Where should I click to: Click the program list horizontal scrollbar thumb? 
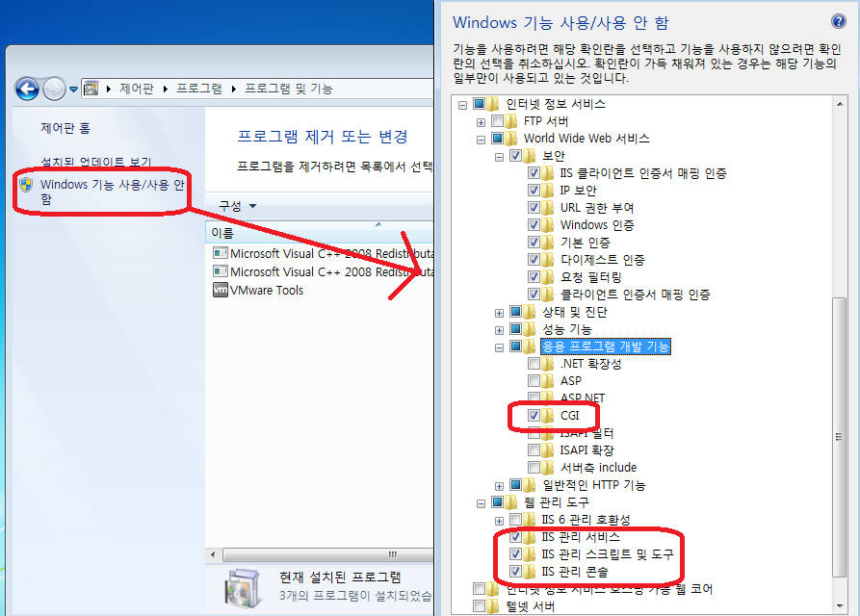[328, 554]
